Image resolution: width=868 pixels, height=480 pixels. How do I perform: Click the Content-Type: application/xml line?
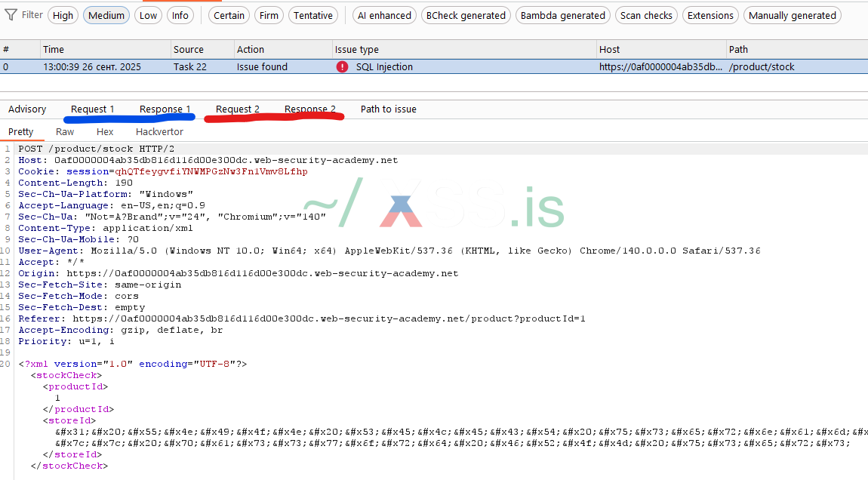[106, 228]
